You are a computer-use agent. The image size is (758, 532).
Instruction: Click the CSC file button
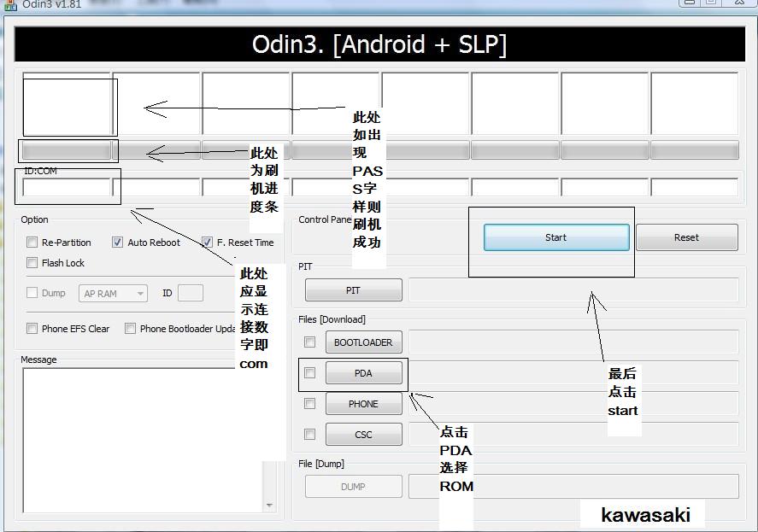[x=363, y=435]
